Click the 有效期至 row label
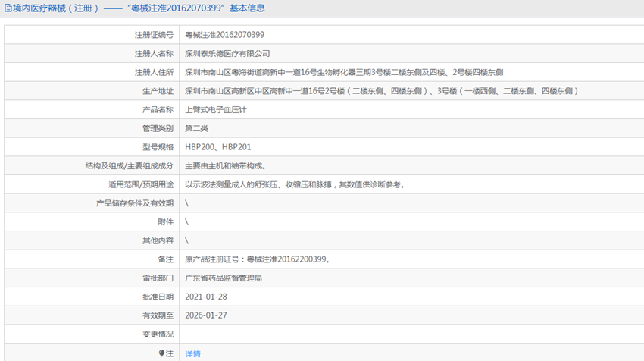Screen dimensions: 644x361 [x=158, y=315]
